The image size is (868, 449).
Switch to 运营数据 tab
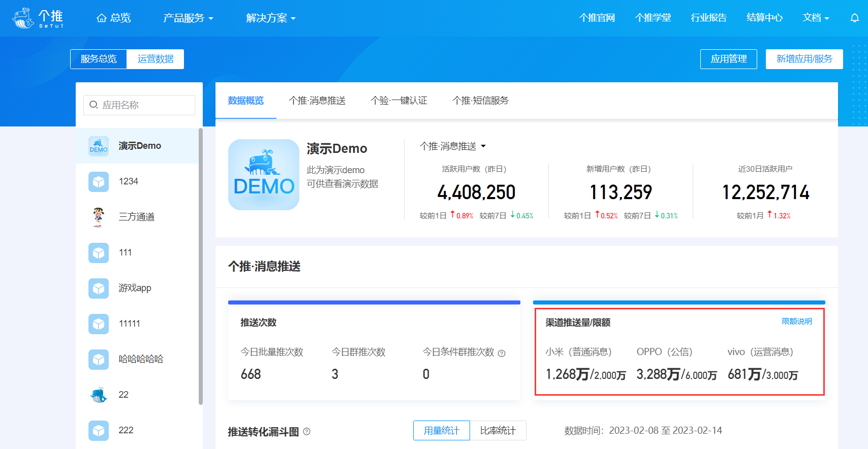156,59
